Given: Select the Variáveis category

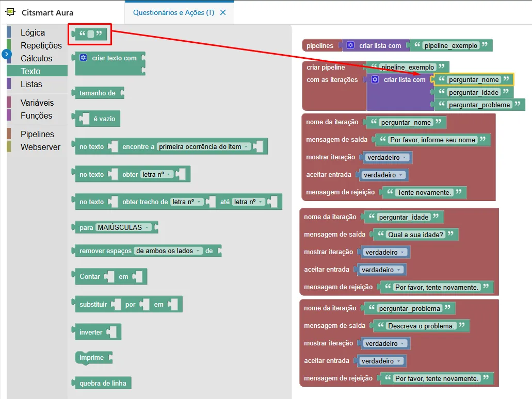Looking at the screenshot, I should click(37, 103).
